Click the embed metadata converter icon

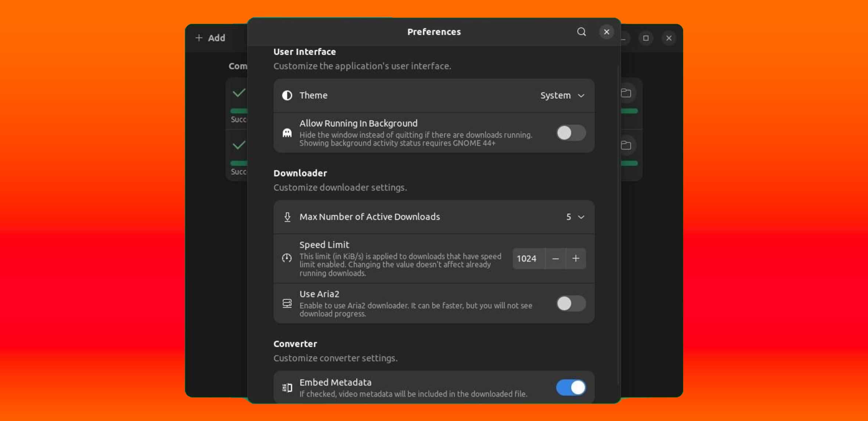(x=287, y=387)
